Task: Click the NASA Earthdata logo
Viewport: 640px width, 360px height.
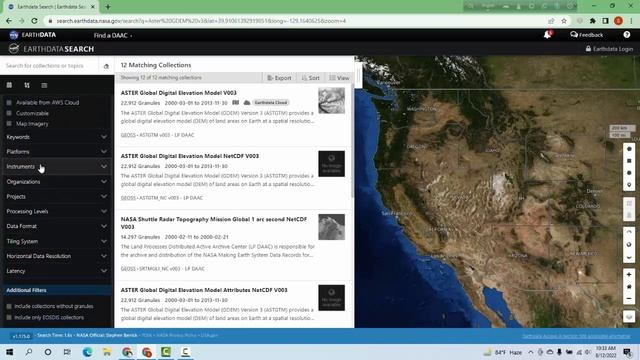Action: click(32, 35)
